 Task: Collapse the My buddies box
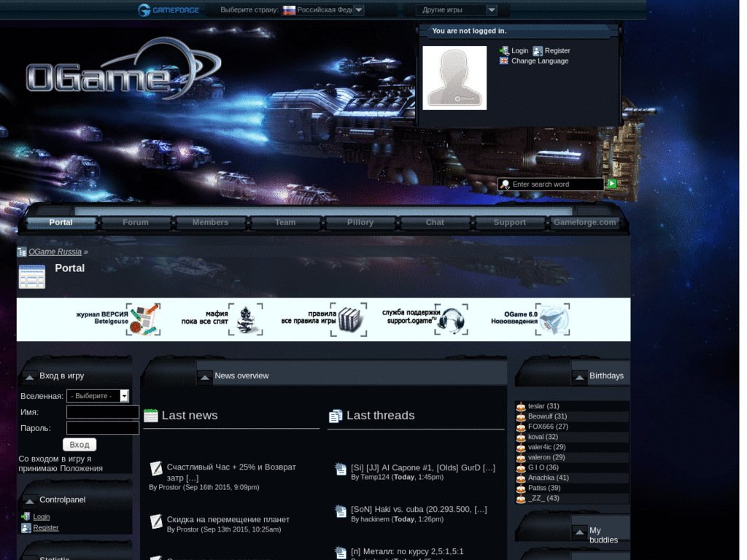pos(580,532)
